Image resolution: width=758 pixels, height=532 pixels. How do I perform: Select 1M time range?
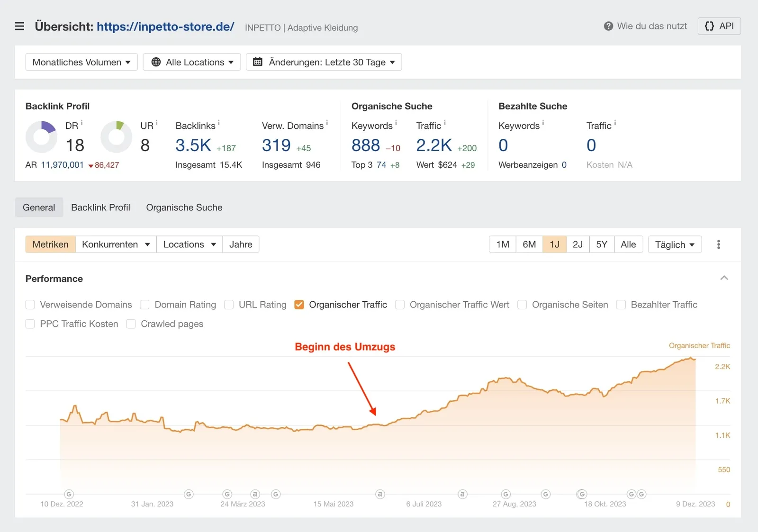point(503,244)
